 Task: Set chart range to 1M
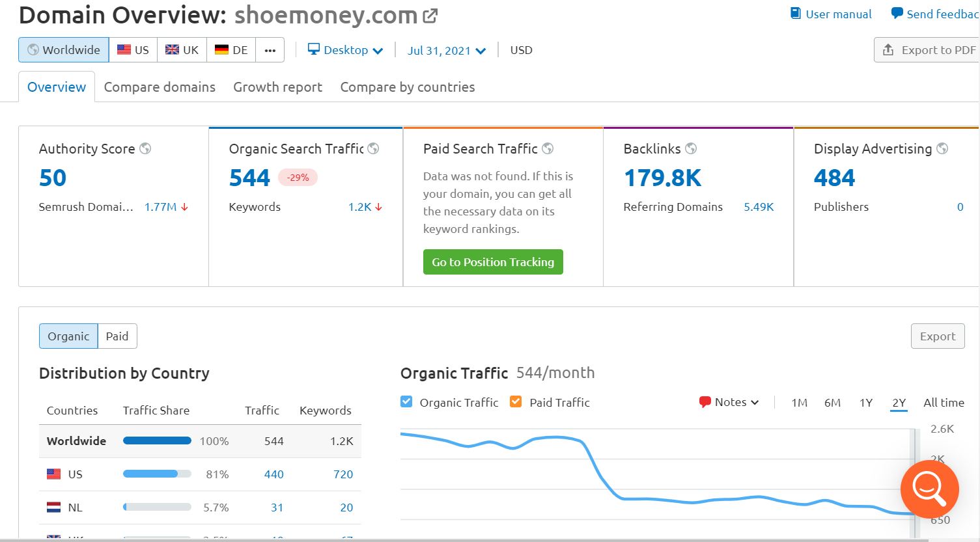pos(800,403)
